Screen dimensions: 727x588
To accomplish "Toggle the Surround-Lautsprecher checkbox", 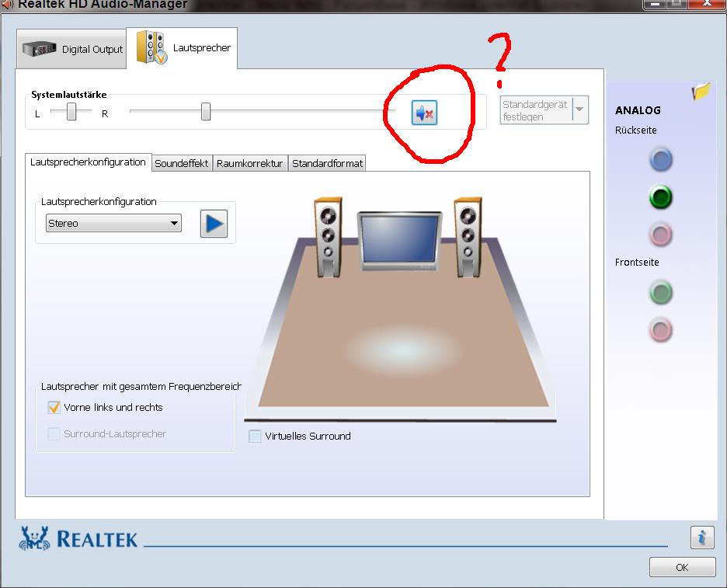I will click(54, 434).
